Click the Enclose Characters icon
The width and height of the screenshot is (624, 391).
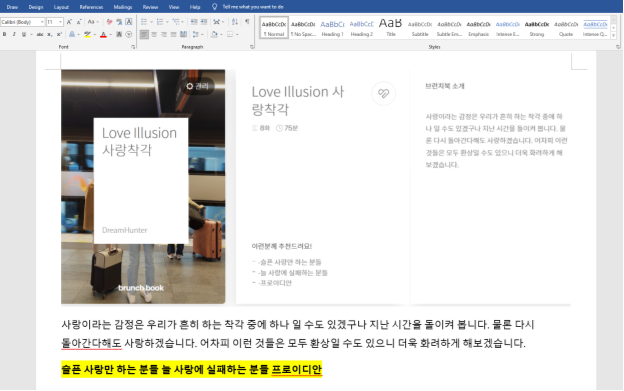(129, 35)
